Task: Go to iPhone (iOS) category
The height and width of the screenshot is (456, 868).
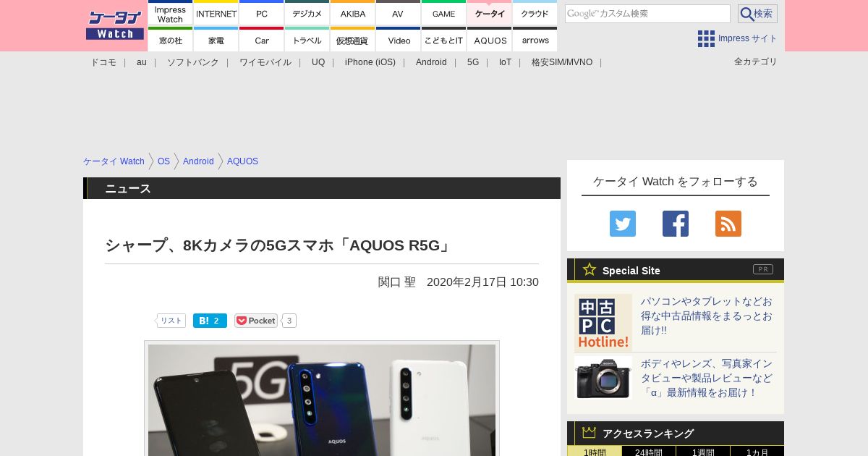Action: coord(370,62)
